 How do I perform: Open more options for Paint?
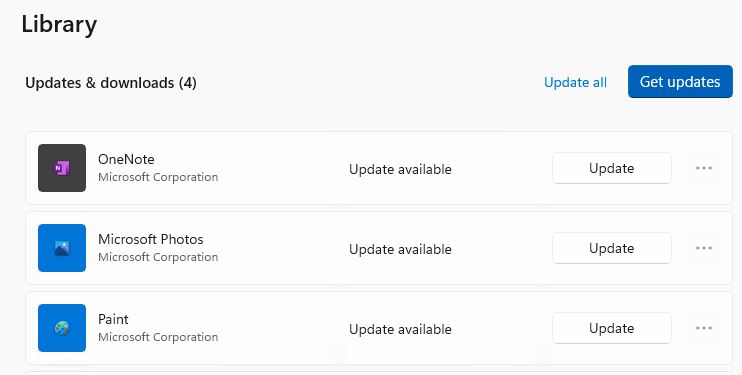(704, 328)
